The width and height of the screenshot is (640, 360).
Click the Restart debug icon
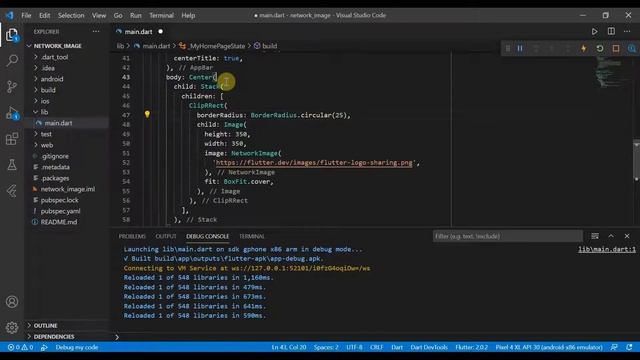coord(600,49)
